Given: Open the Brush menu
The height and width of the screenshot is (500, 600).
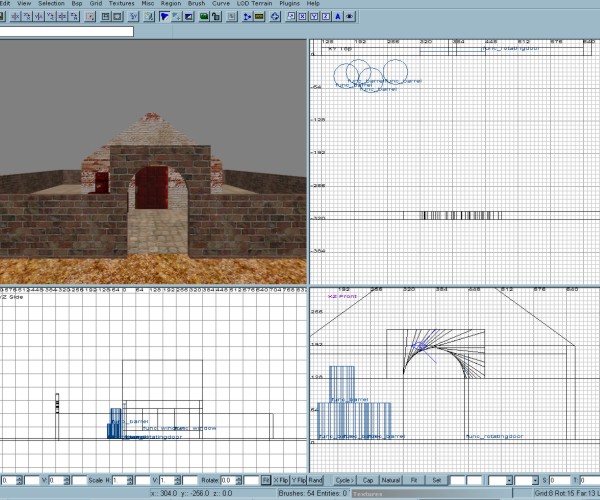Looking at the screenshot, I should click(x=196, y=3).
